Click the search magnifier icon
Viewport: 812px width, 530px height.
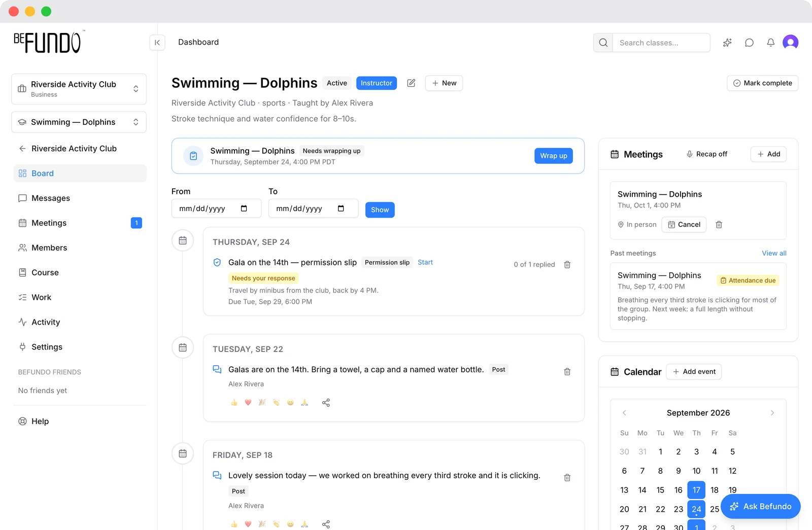coord(603,43)
